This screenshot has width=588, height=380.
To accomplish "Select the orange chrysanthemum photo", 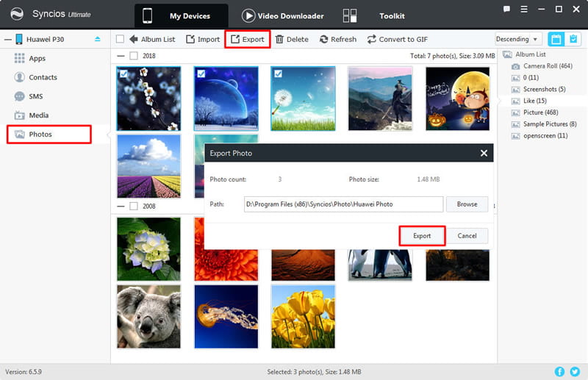I will click(x=226, y=265).
